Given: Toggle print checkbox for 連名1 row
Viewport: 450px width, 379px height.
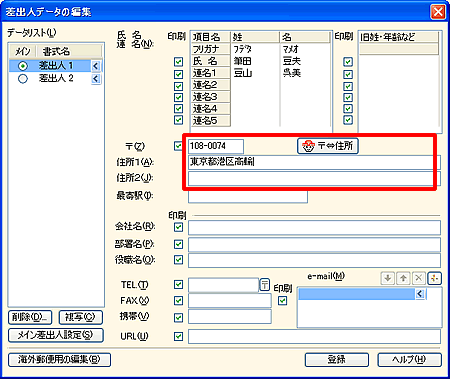Looking at the screenshot, I should 179,74.
